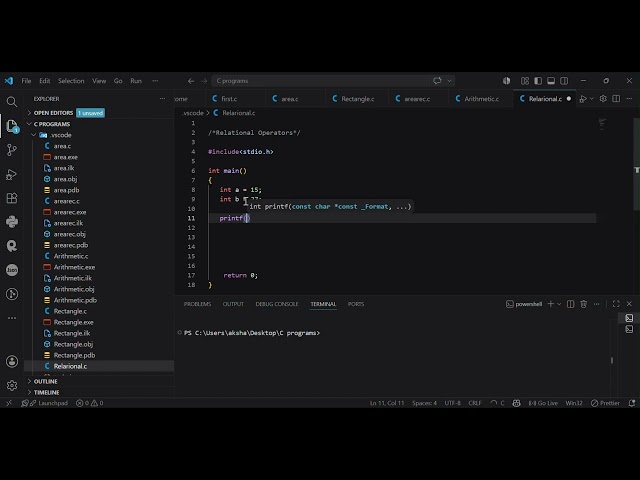The width and height of the screenshot is (640, 480).
Task: Open the Source Control view
Action: 12,150
